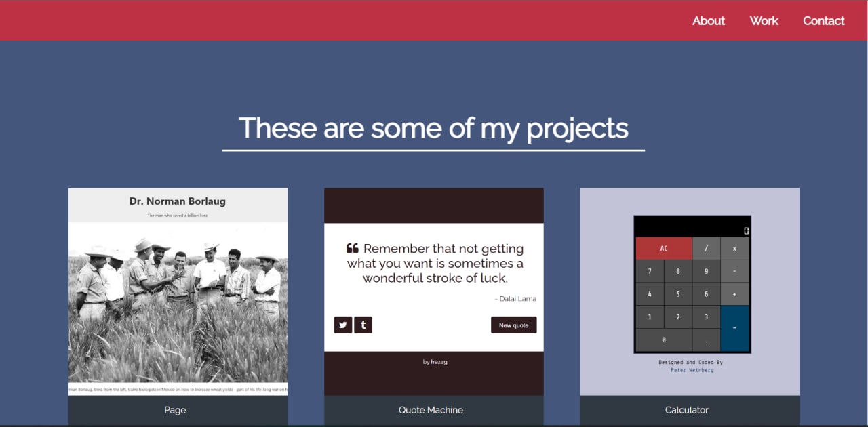Open the Contact nav link
The width and height of the screenshot is (868, 427).
[x=823, y=21]
